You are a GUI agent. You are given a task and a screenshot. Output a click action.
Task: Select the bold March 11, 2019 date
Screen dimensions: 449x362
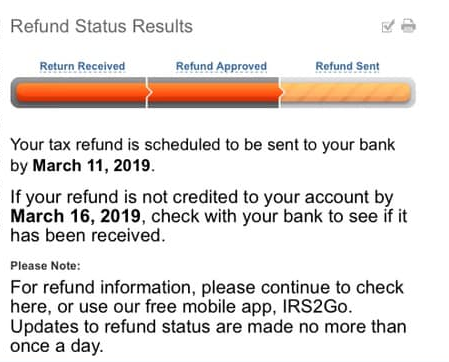tap(91, 166)
